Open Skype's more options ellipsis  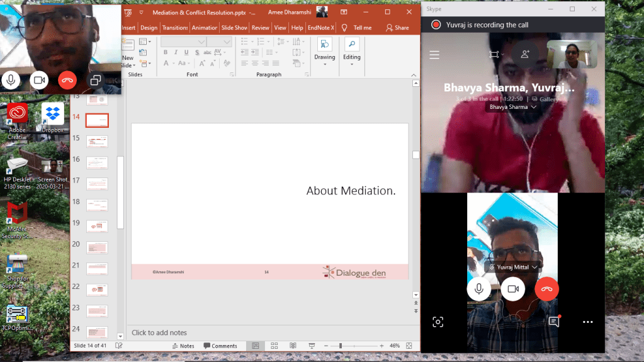click(x=587, y=322)
